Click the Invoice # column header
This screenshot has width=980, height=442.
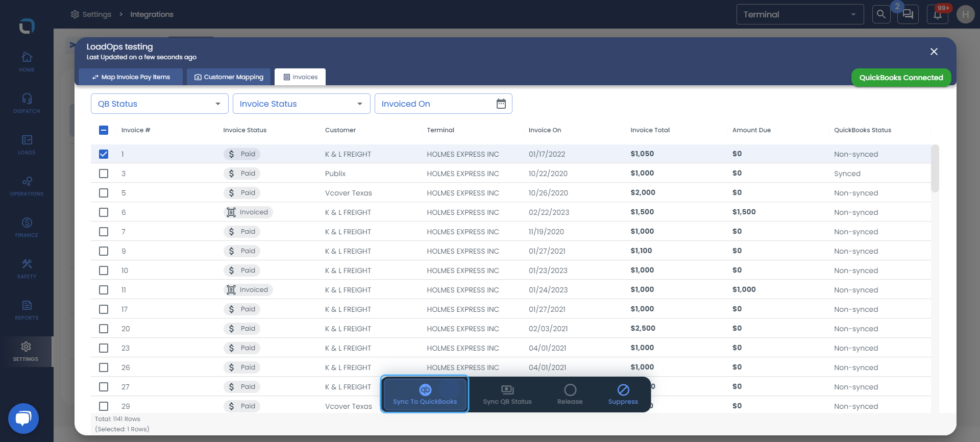pos(136,130)
